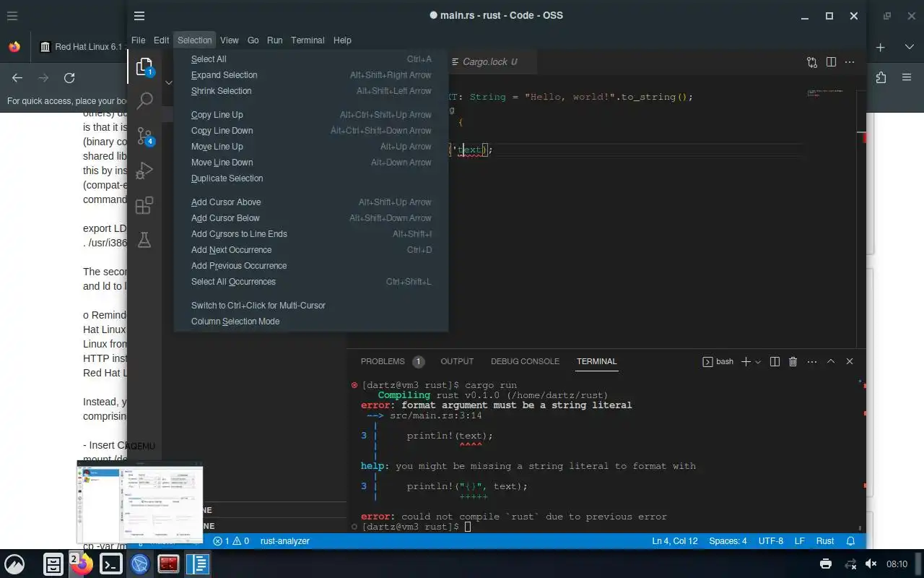
Task: Open a new Firefox tab
Action: tap(881, 47)
